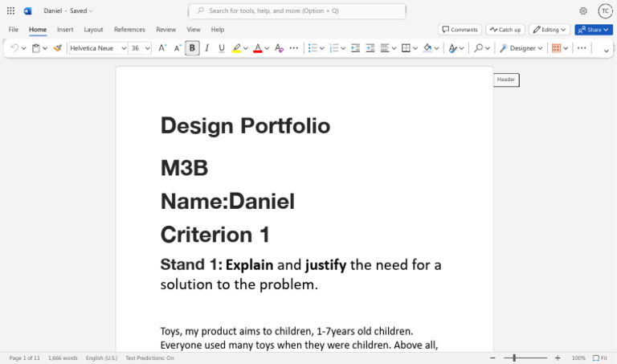
Task: Open the Undo dropdown arrow
Action: coord(23,48)
